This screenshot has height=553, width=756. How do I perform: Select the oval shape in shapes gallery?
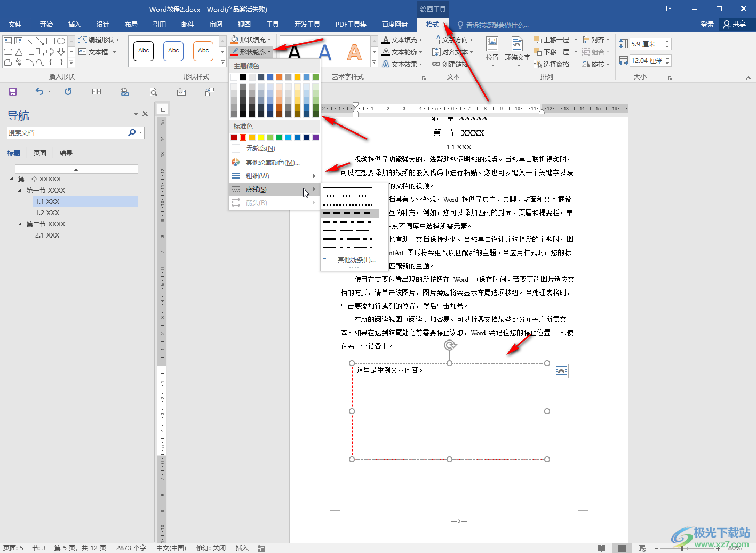[x=61, y=41]
